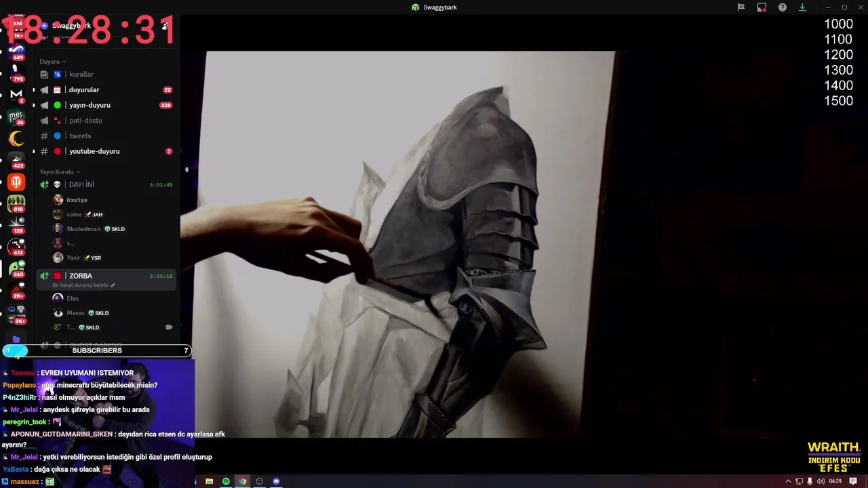Screen dimensions: 868x488
Task: Click the green download update icon
Action: (802, 7)
